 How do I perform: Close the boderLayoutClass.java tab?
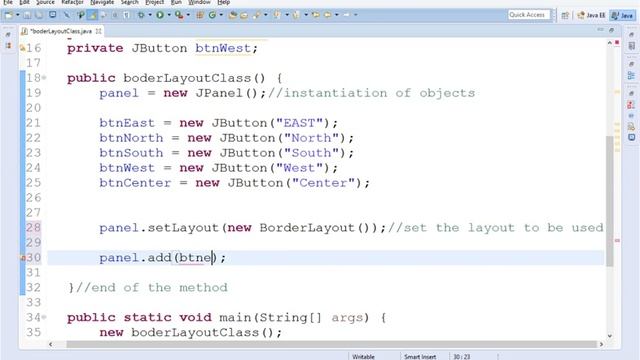(98, 31)
